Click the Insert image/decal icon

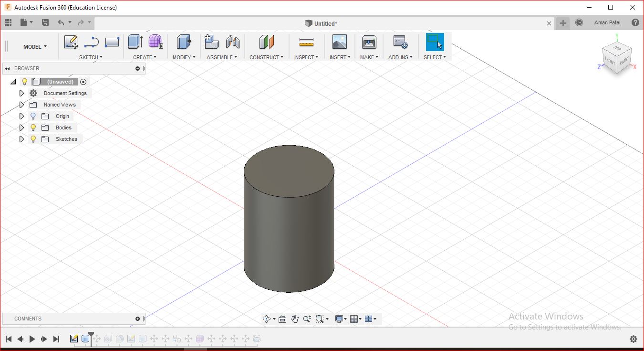click(x=340, y=42)
